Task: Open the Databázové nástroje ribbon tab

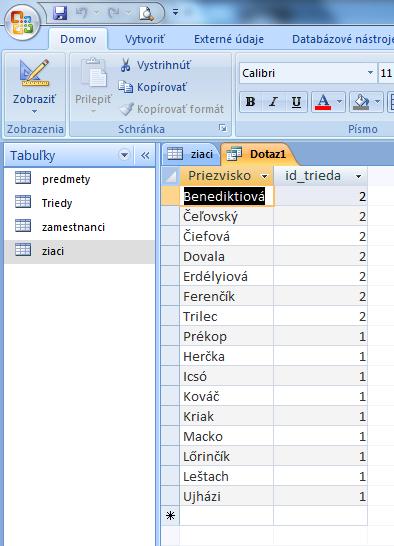Action: (343, 39)
